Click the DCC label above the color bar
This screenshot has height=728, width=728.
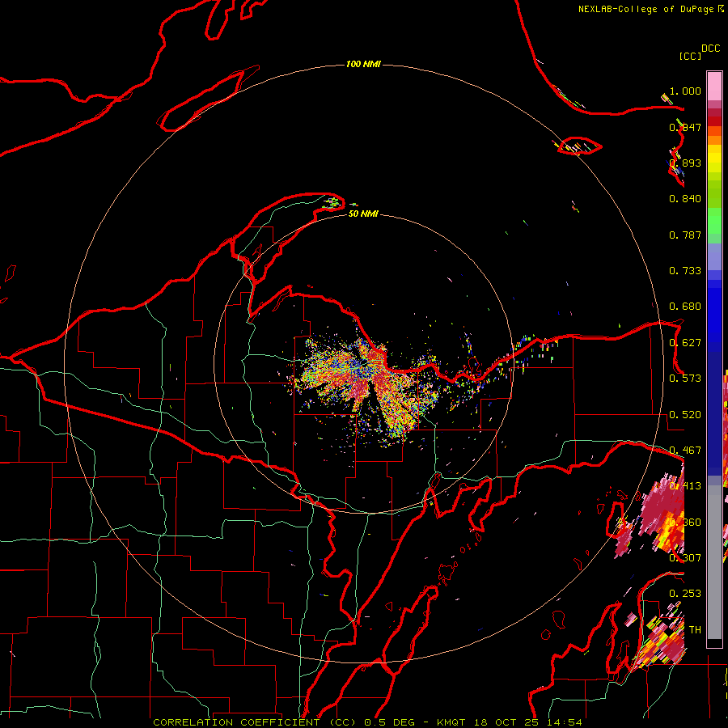[710, 49]
